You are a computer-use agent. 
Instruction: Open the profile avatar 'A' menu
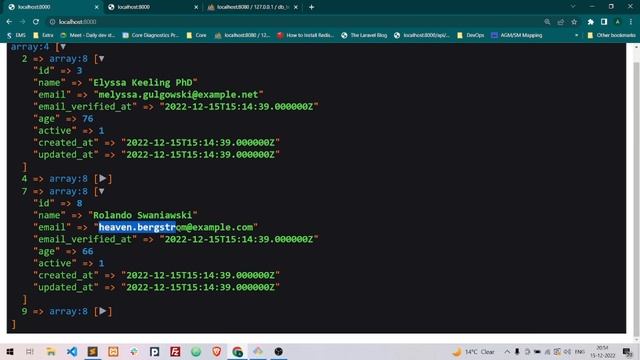coord(618,22)
